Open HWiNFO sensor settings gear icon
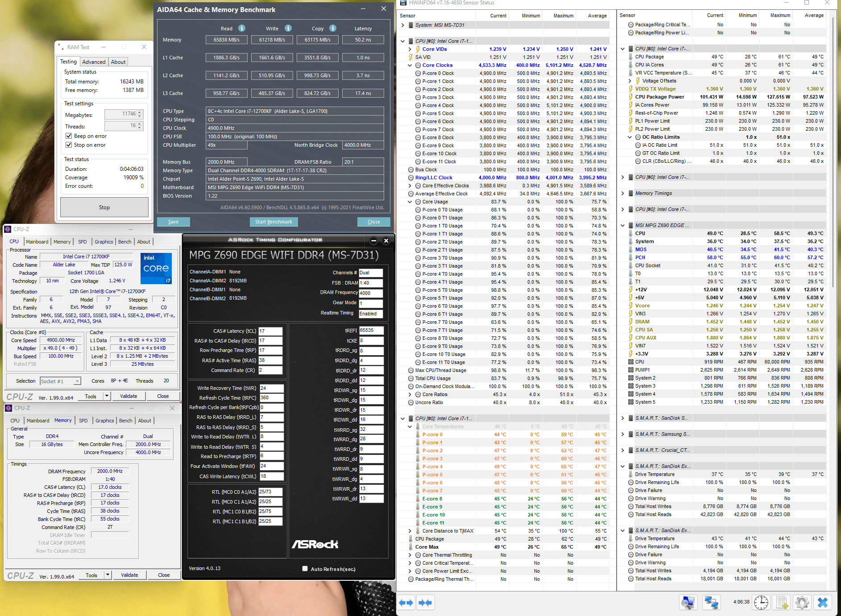 coord(802,603)
